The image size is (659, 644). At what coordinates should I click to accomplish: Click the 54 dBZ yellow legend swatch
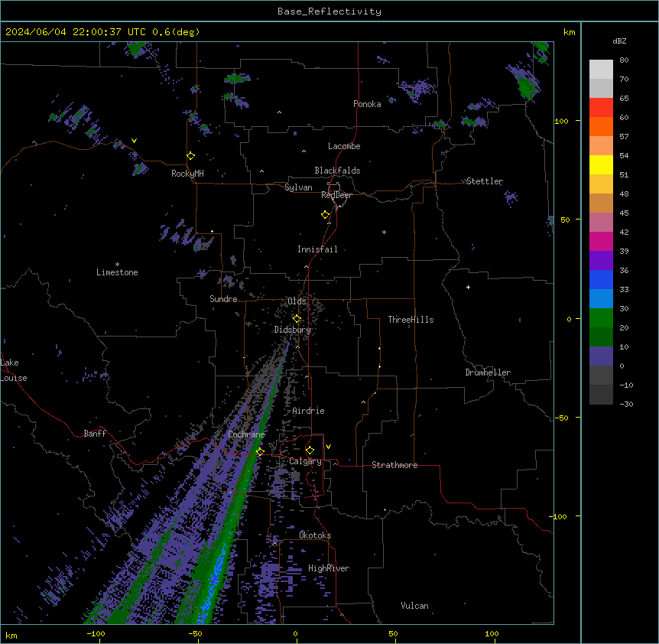coord(601,164)
